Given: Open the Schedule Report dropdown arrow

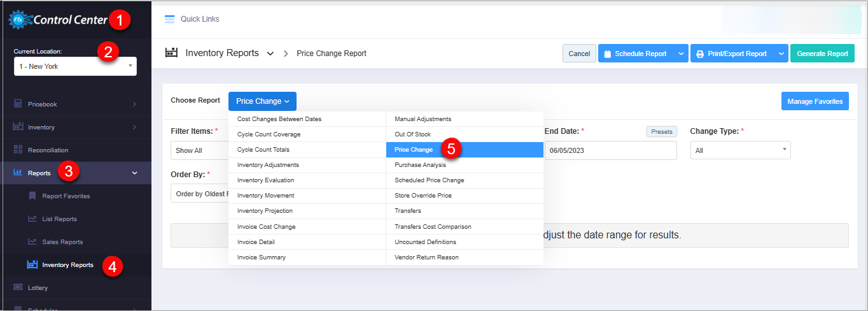Looking at the screenshot, I should click(x=681, y=54).
